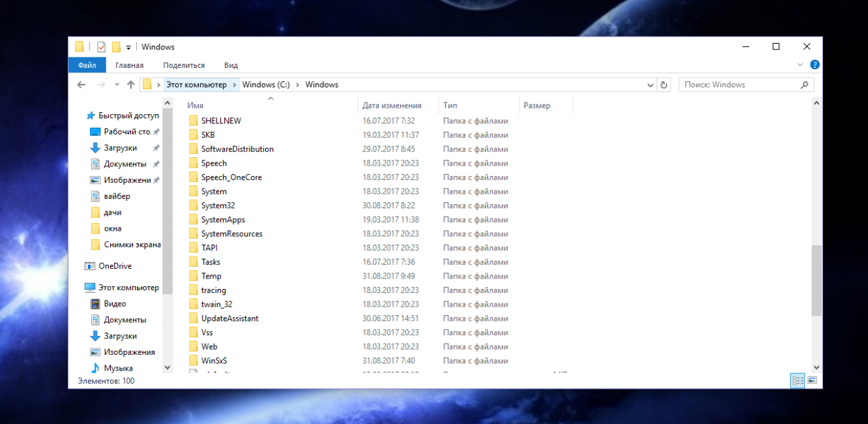868x424 pixels.
Task: Click the folder icon inside the address bar
Action: tap(147, 85)
